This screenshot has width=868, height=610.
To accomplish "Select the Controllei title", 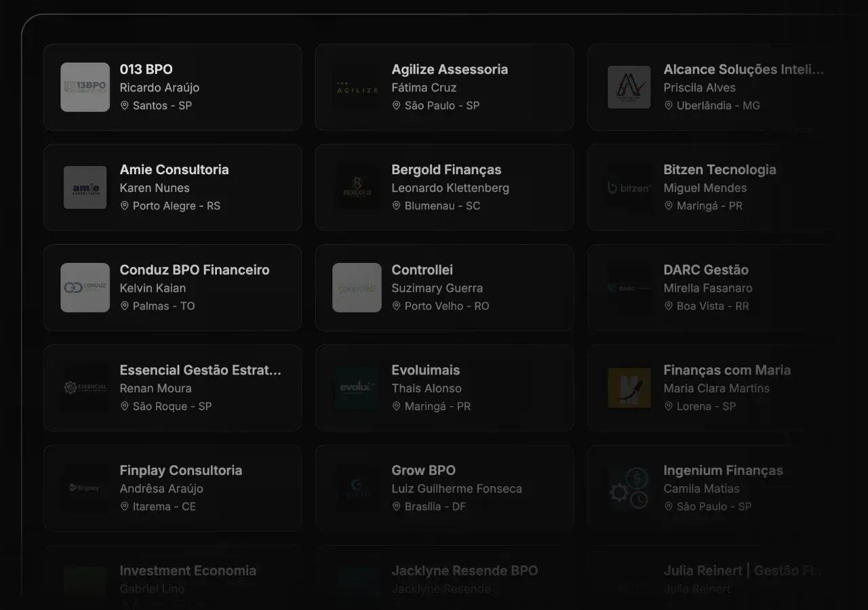I will pyautogui.click(x=422, y=270).
